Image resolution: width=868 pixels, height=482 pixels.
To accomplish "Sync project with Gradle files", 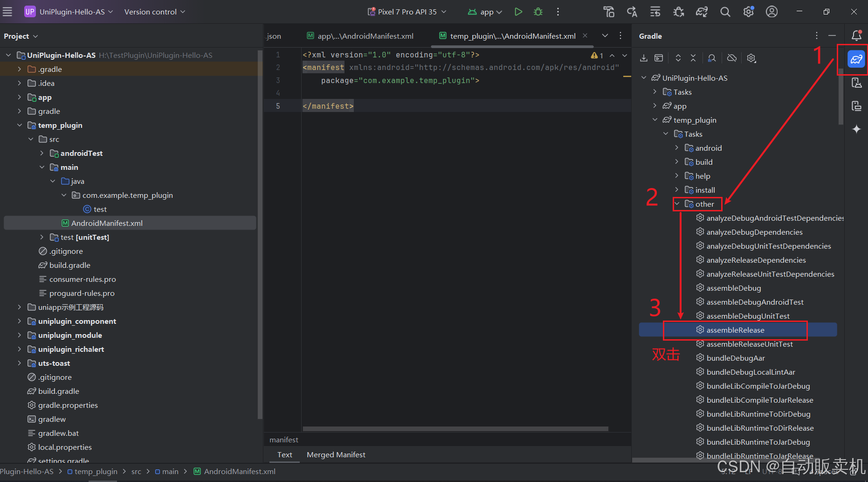I will (702, 12).
